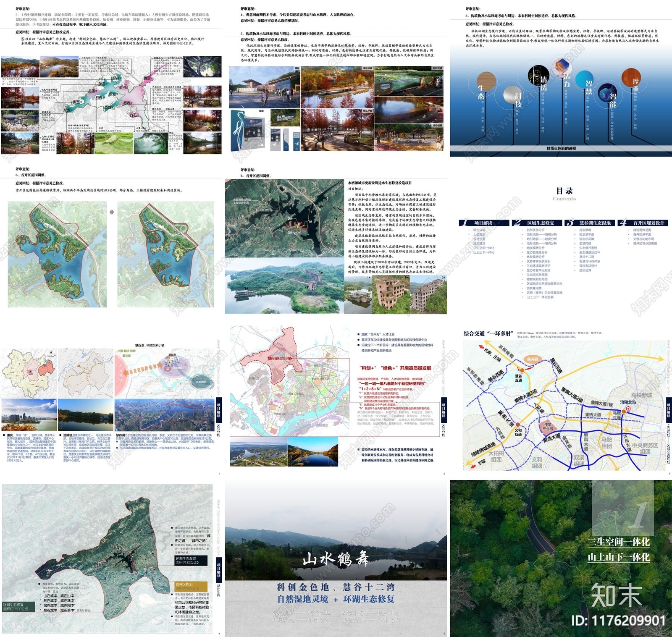Click the 材质&色彩的选择 caption
The image size is (672, 637).
[x=561, y=148]
